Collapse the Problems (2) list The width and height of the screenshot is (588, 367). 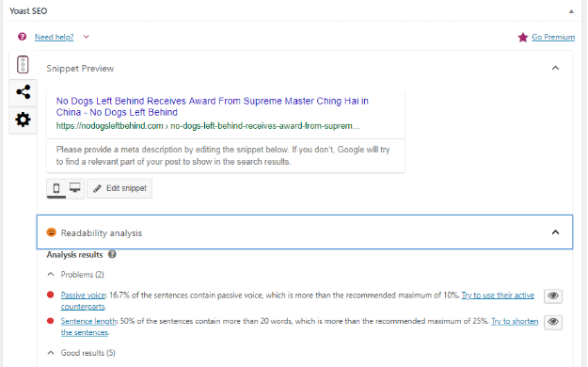pyautogui.click(x=51, y=275)
